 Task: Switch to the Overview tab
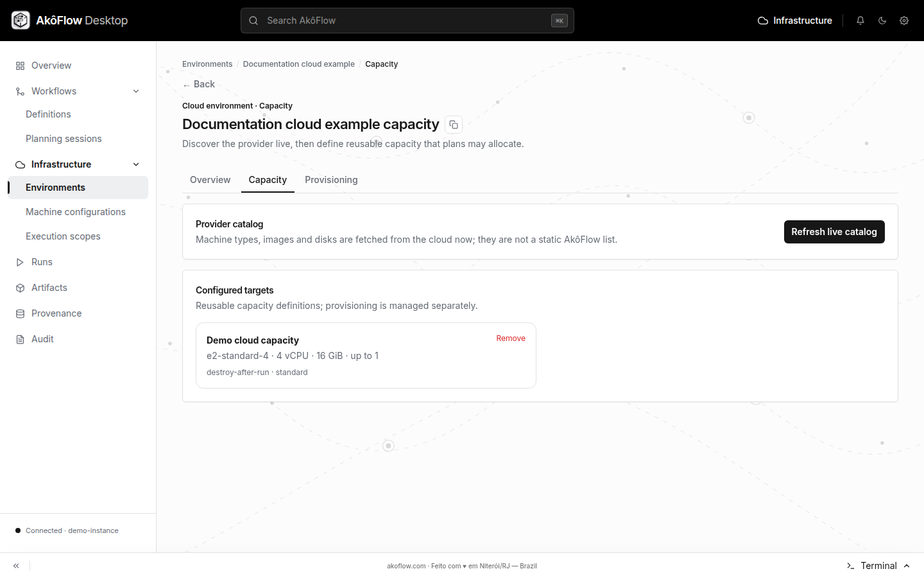(x=210, y=180)
